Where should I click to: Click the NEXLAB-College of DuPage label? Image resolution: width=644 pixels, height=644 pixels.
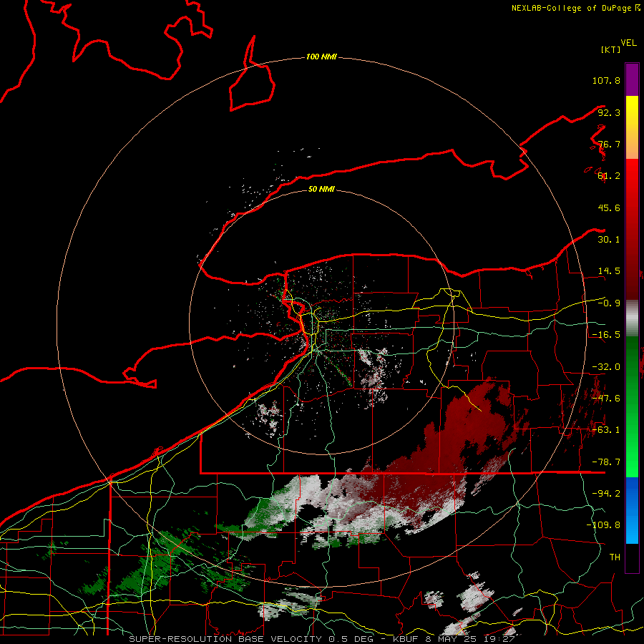click(x=571, y=8)
